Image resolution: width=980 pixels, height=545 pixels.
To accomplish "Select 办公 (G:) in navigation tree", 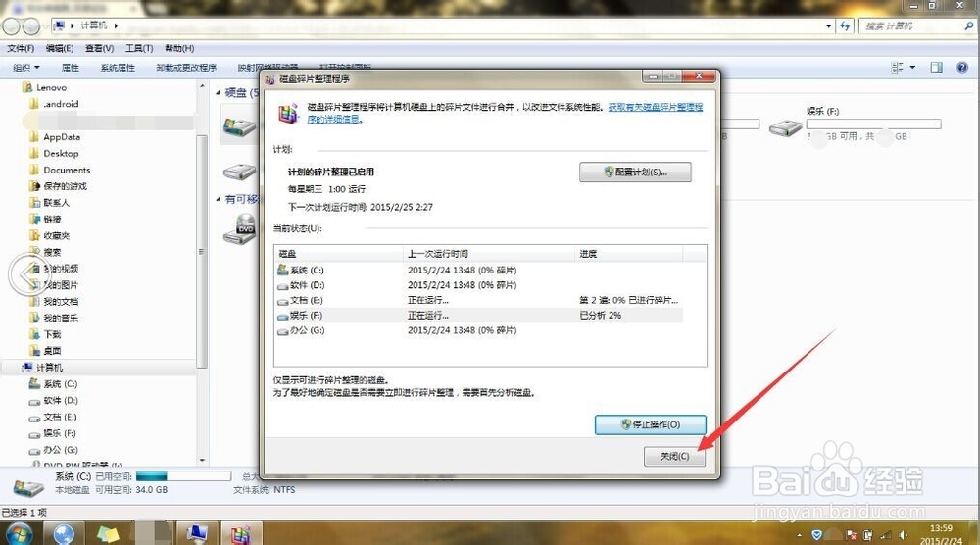I will (60, 449).
